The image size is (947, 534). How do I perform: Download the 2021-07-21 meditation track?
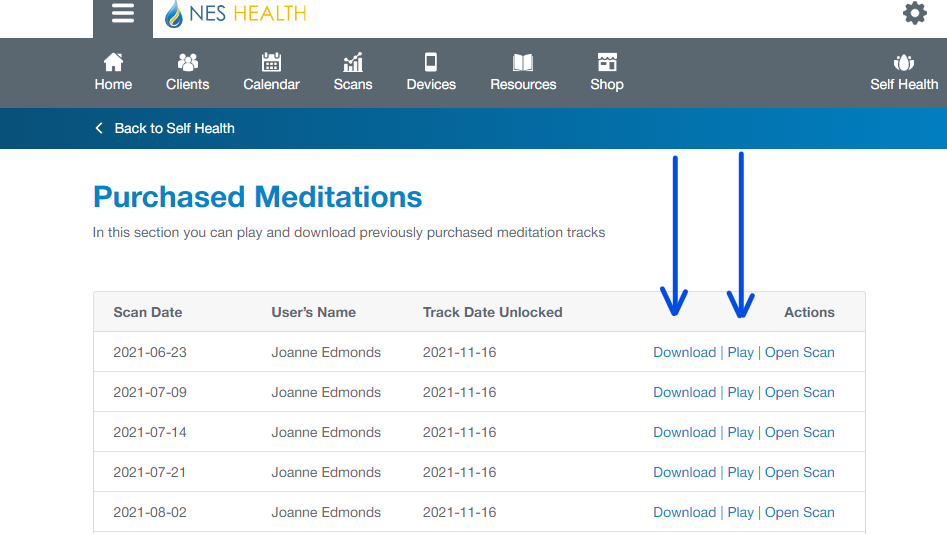tap(684, 472)
